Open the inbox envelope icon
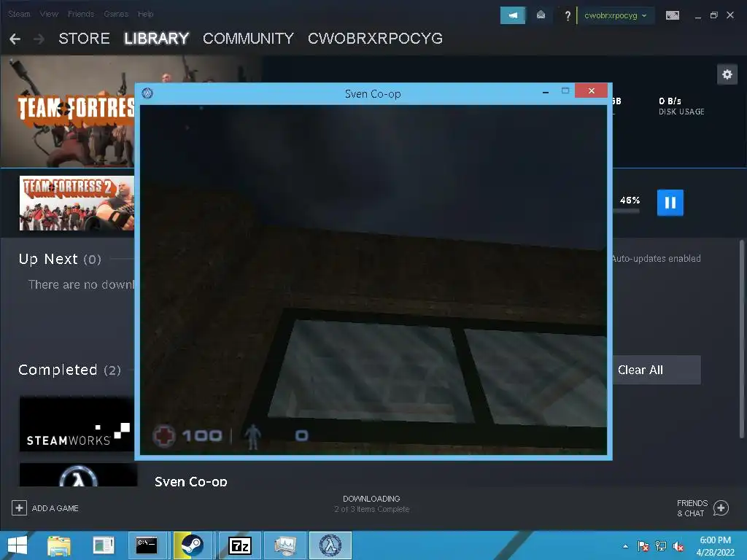This screenshot has height=560, width=747. (x=541, y=15)
